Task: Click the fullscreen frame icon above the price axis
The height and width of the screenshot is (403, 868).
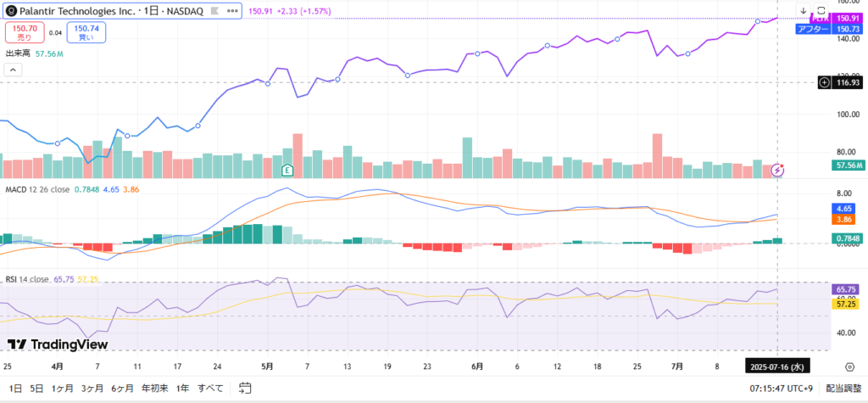Action: pyautogui.click(x=821, y=10)
